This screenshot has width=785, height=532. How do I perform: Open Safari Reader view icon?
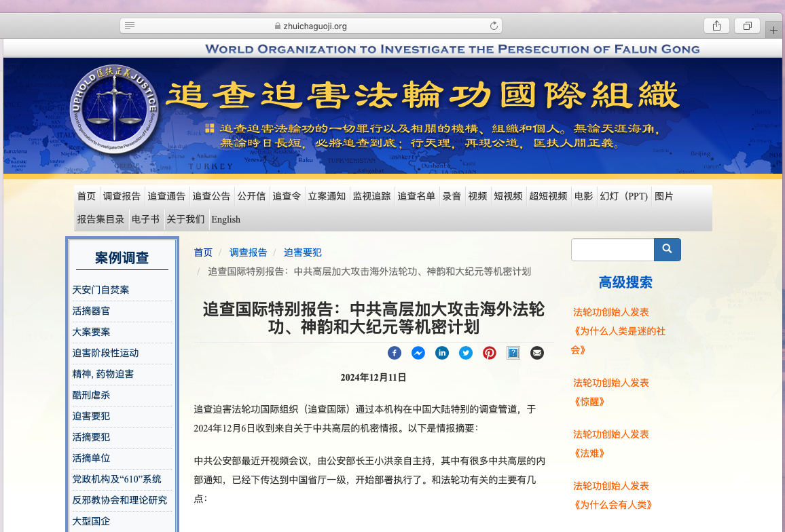(130, 26)
